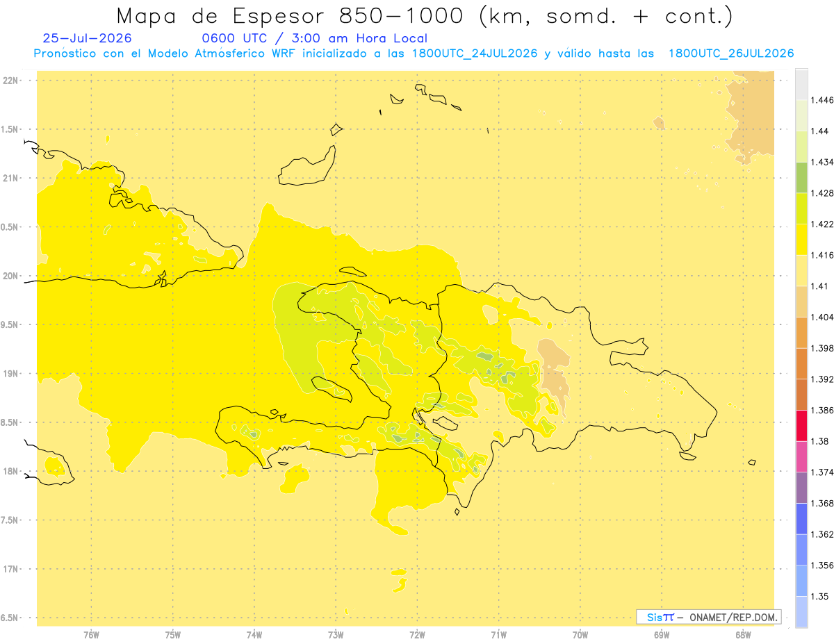Select the date label 25-Jul-2026

pyautogui.click(x=87, y=39)
